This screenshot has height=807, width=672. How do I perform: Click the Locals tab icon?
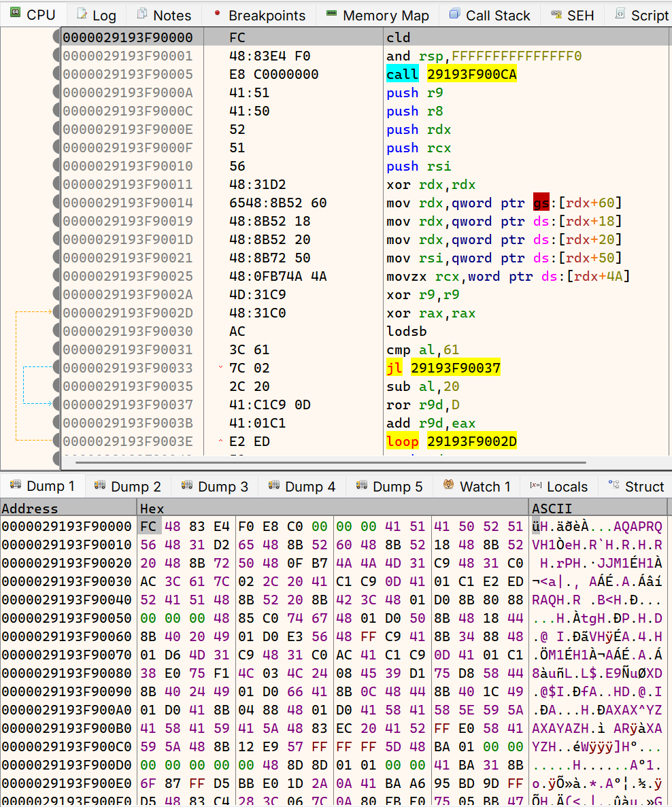click(536, 485)
